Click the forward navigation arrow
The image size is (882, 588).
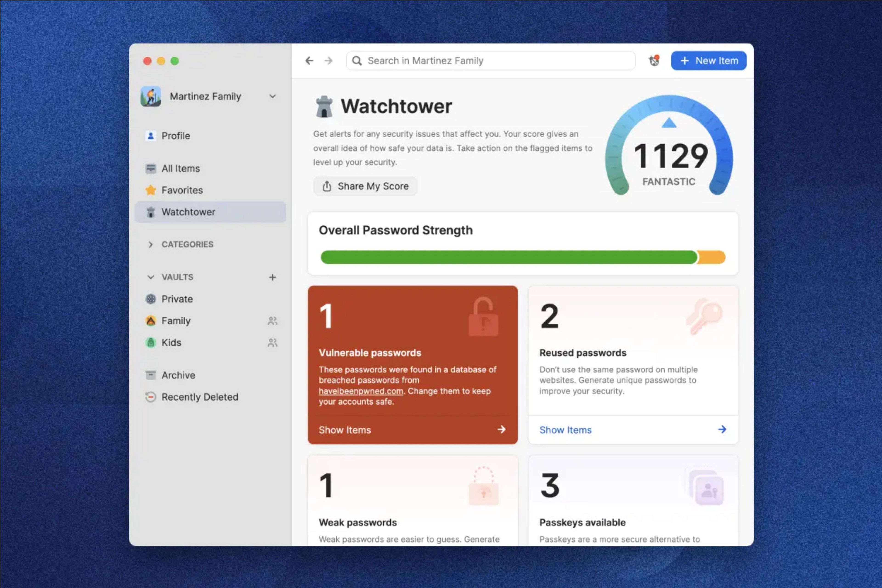[328, 61]
